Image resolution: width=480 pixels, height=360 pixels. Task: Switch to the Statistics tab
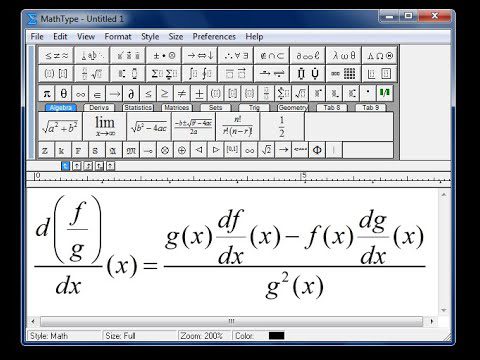coord(138,108)
